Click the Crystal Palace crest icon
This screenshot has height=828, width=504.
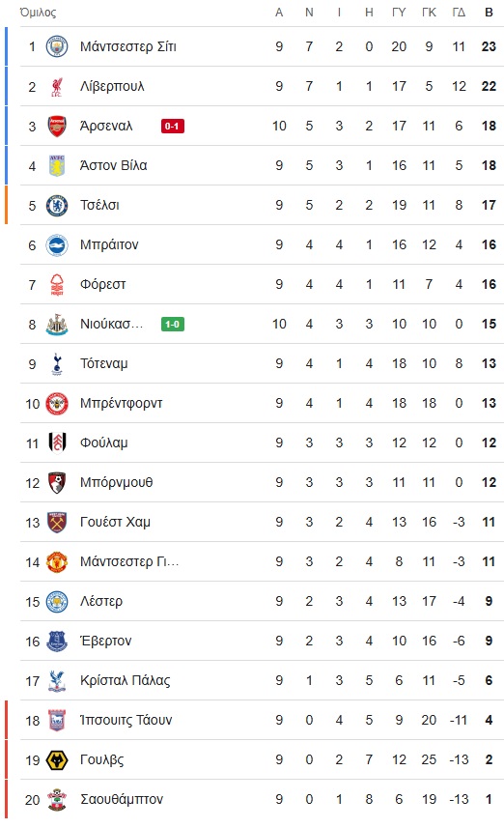pos(57,681)
